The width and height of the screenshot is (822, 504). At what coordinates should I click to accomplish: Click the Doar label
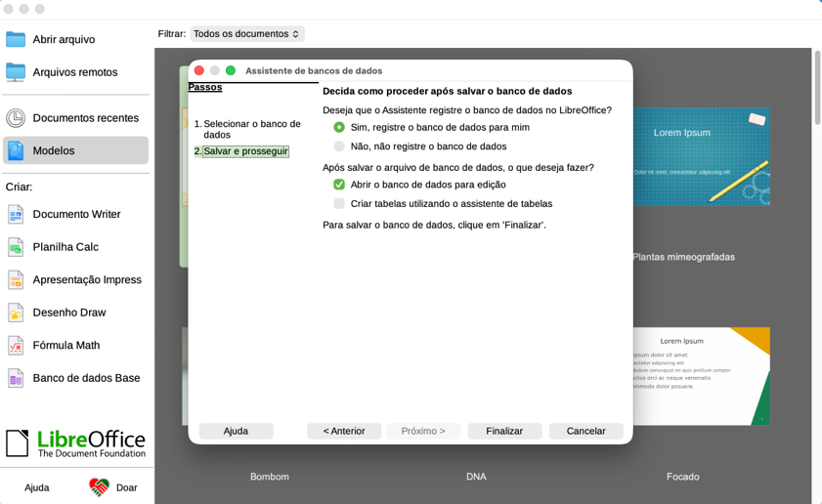127,487
